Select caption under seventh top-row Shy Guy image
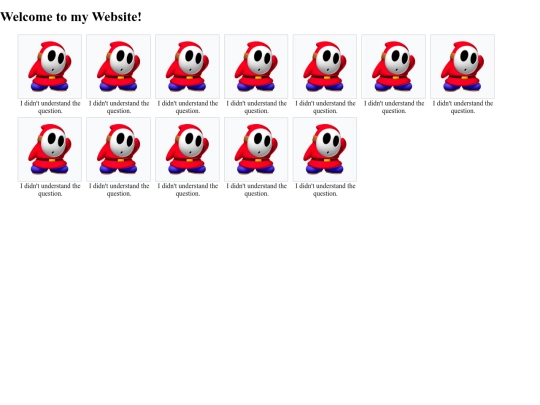This screenshot has height=405, width=540. point(463,107)
